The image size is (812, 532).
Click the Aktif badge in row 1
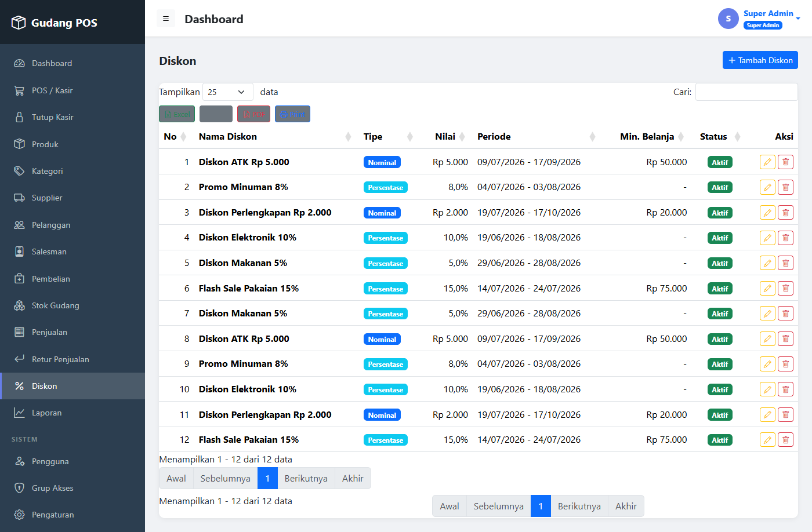click(720, 163)
